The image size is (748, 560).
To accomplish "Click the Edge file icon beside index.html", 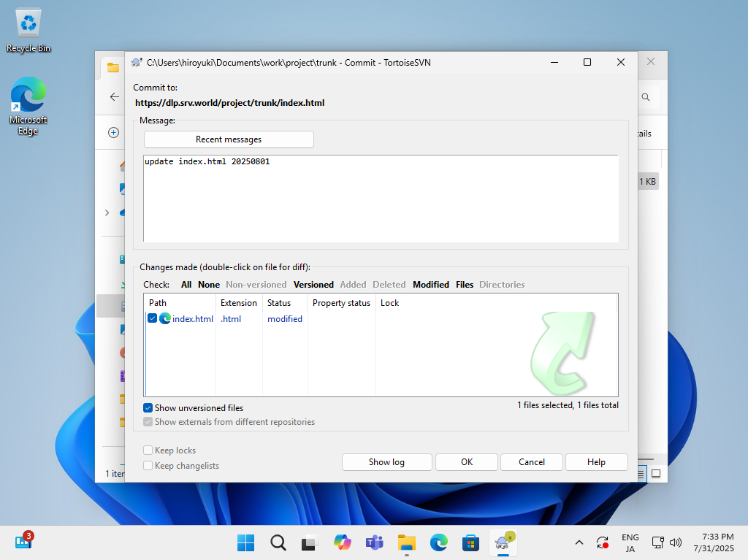I will (x=165, y=318).
